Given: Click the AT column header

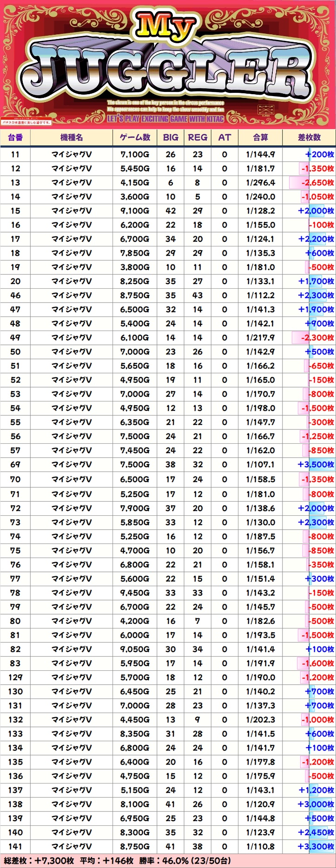Looking at the screenshot, I should [224, 137].
